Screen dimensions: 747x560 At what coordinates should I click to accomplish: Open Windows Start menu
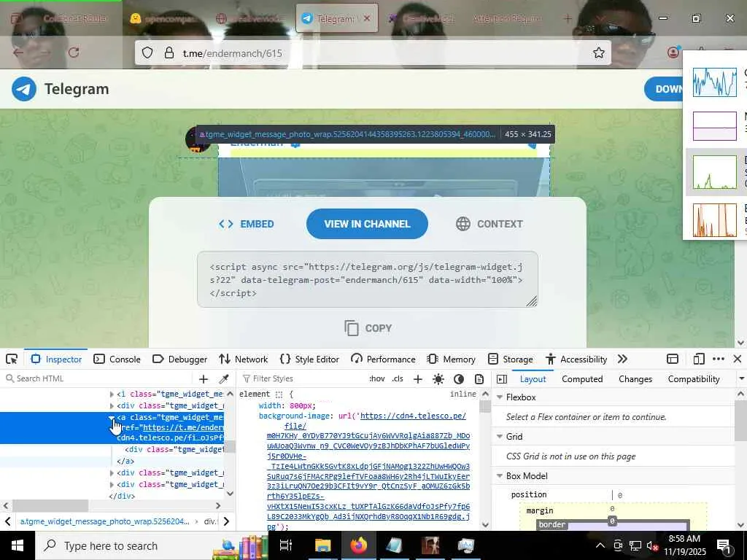[x=18, y=545]
